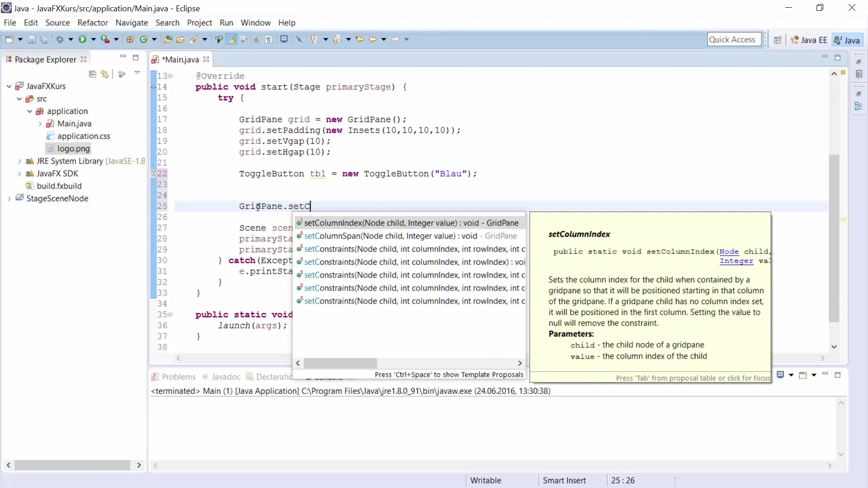Toggle Mark Occurrences highlighter icon
The height and width of the screenshot is (488, 868).
pos(232,39)
